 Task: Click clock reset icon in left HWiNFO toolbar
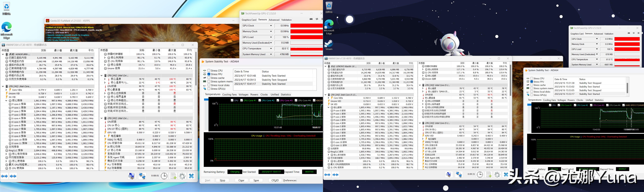click(164, 176)
